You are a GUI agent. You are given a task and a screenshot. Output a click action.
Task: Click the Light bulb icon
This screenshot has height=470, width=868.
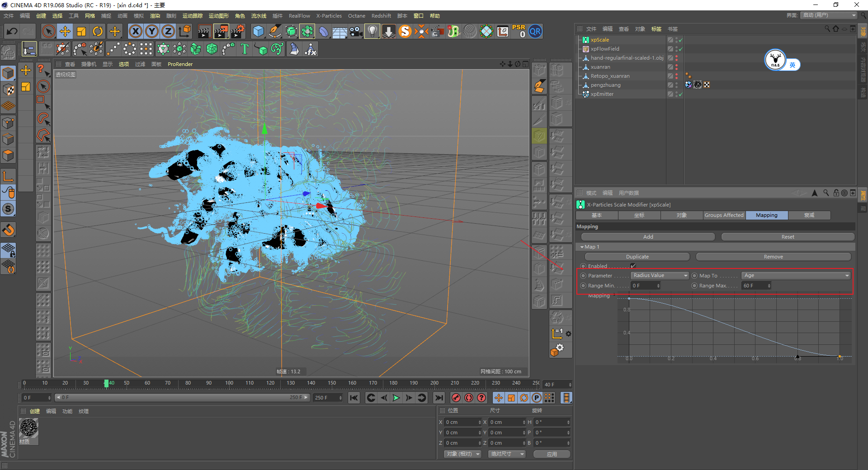(372, 31)
